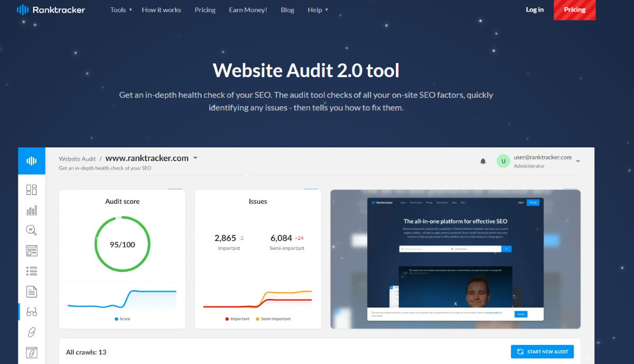Open the document icon in sidebar
Viewport: 634px width, 364px height.
pyautogui.click(x=32, y=291)
